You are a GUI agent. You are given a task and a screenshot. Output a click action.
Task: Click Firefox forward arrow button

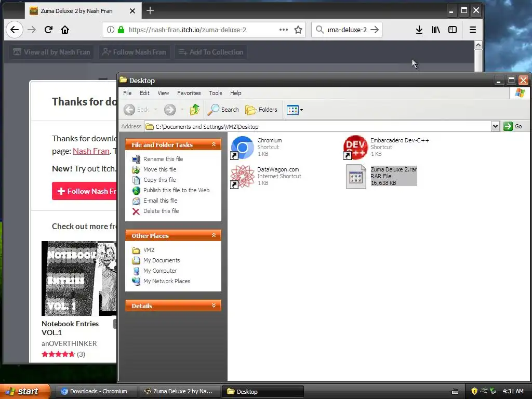click(32, 30)
